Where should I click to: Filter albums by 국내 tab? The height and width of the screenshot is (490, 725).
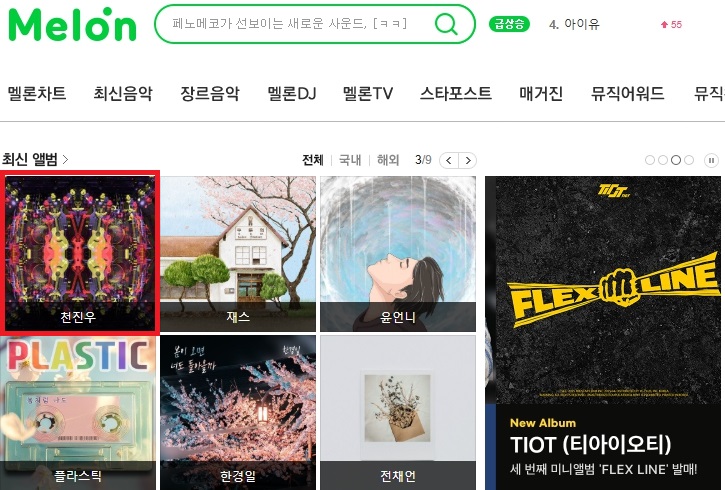pos(350,160)
